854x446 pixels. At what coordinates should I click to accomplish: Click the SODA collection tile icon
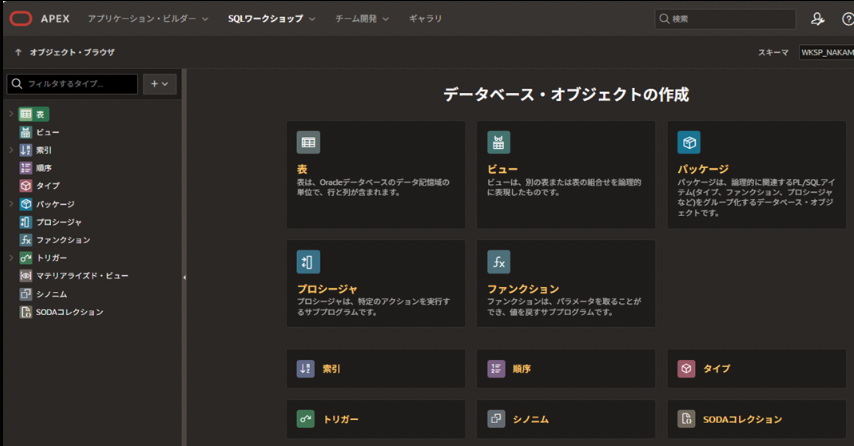coord(686,419)
